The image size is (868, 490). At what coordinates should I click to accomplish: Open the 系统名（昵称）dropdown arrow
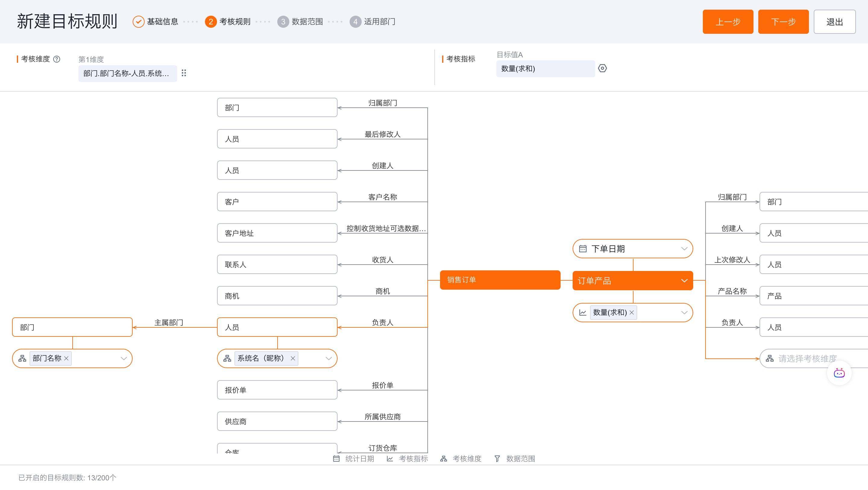[x=329, y=358]
